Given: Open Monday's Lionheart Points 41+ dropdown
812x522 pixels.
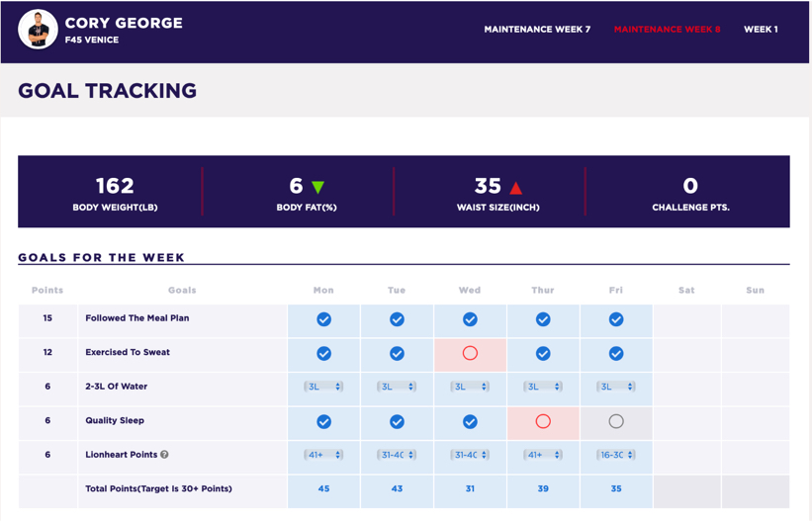Looking at the screenshot, I should pyautogui.click(x=323, y=455).
